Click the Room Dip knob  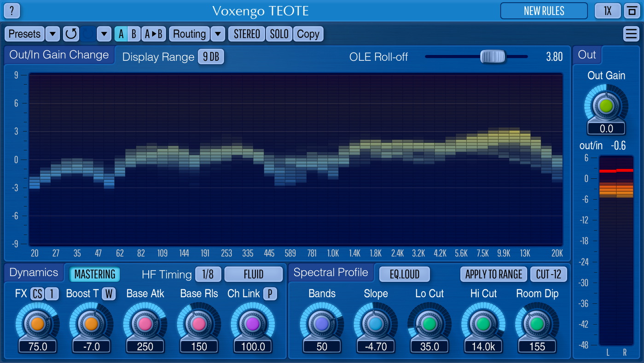[537, 324]
